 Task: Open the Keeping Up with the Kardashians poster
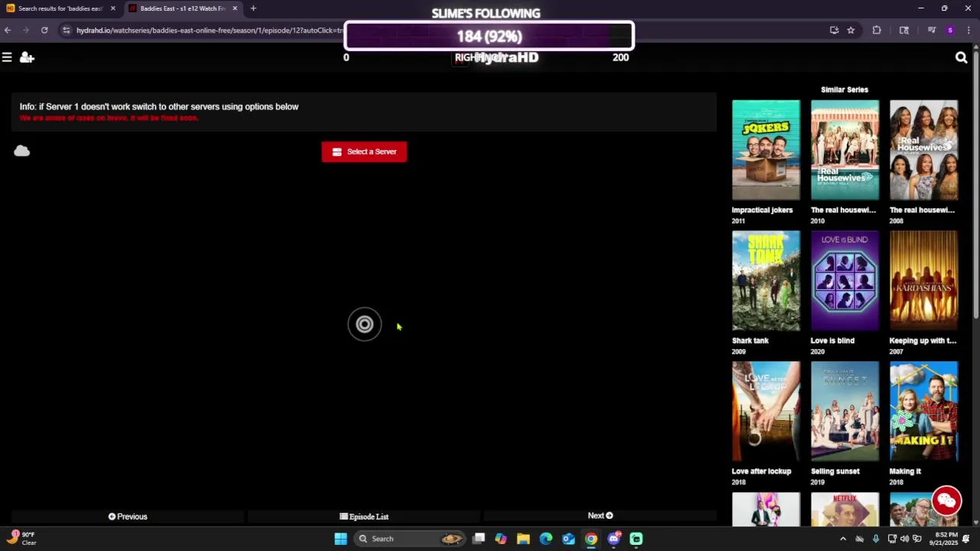(923, 281)
